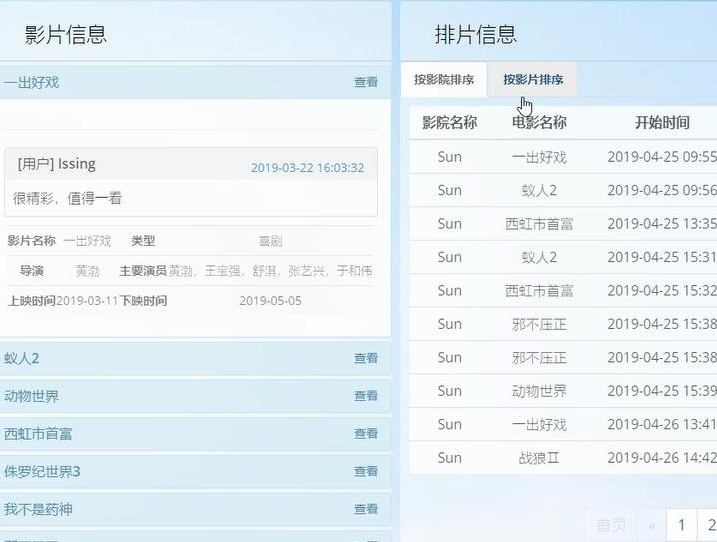
Task: Click release date 2019-03-11
Action: click(x=87, y=301)
